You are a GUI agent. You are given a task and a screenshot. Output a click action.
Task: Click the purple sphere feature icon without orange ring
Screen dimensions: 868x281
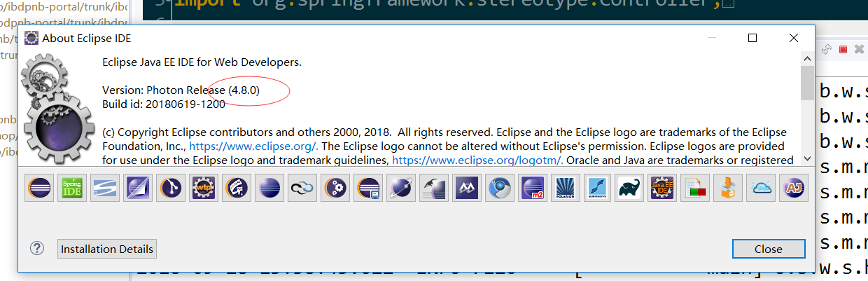(269, 188)
